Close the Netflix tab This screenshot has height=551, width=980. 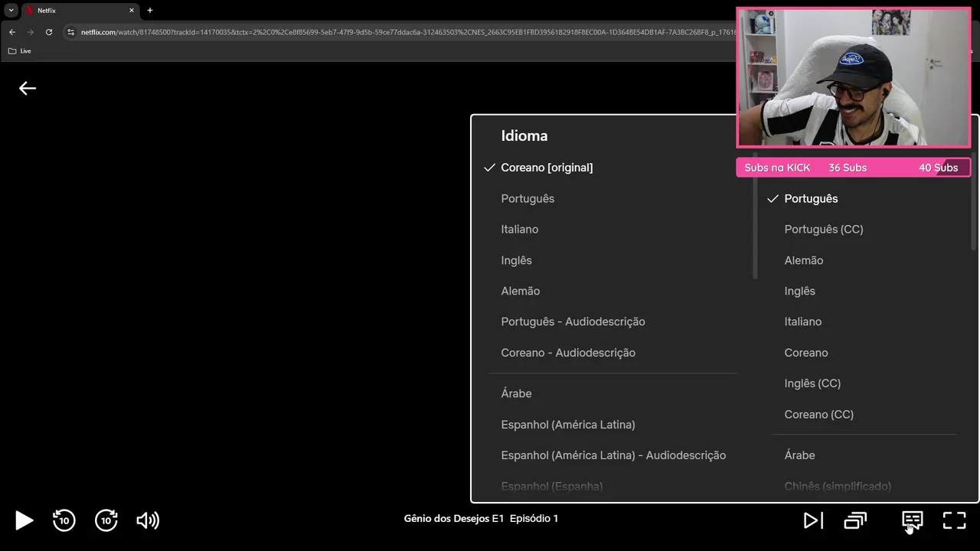click(x=132, y=11)
